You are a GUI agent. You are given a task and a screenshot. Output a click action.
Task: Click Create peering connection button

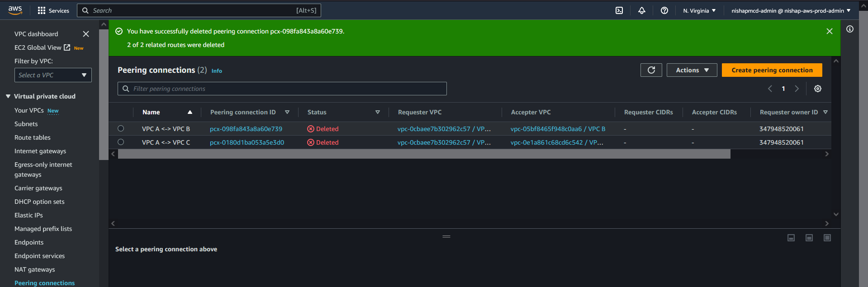click(772, 70)
